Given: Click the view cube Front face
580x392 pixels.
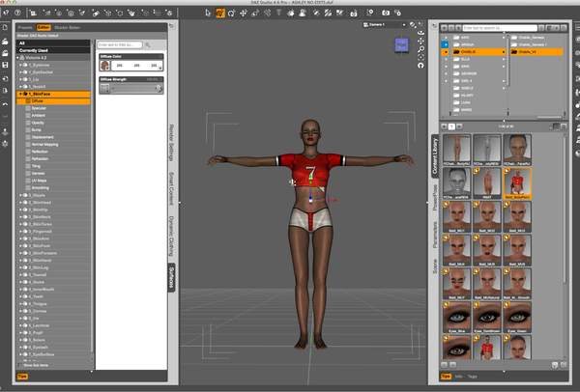Looking at the screenshot, I should pos(401,45).
